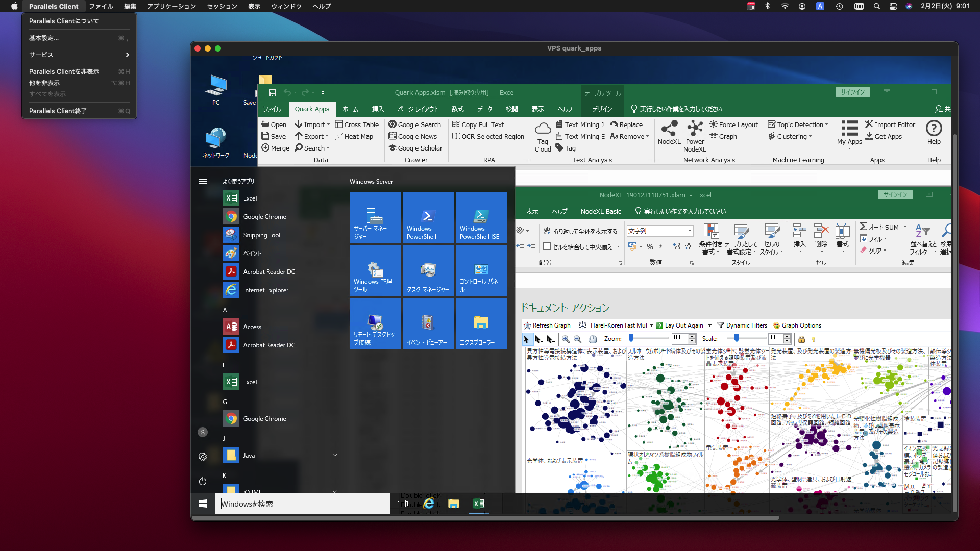Click Dynamic Filters button
980x551 pixels.
[742, 325]
